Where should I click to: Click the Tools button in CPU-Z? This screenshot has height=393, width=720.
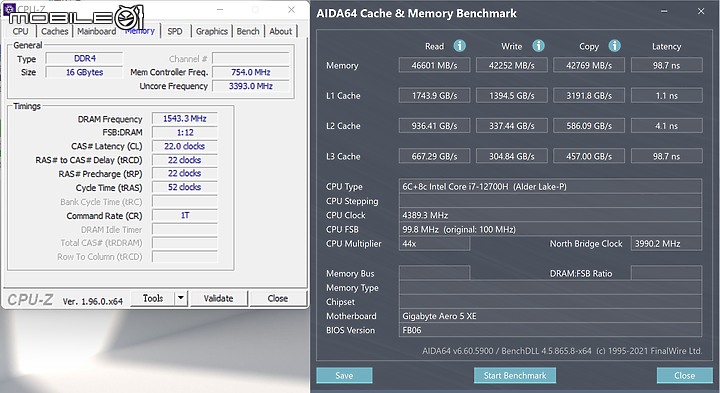153,298
